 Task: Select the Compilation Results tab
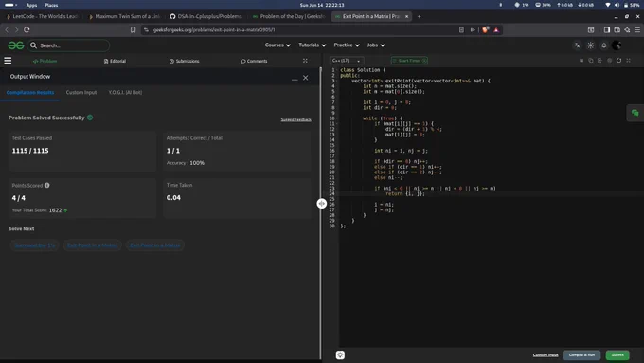pyautogui.click(x=30, y=92)
